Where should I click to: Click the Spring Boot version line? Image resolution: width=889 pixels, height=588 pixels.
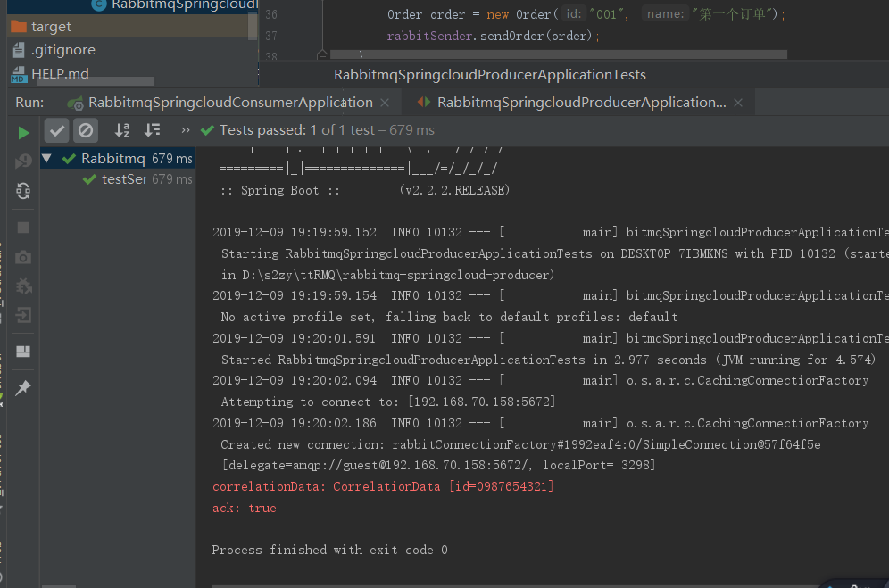(364, 191)
